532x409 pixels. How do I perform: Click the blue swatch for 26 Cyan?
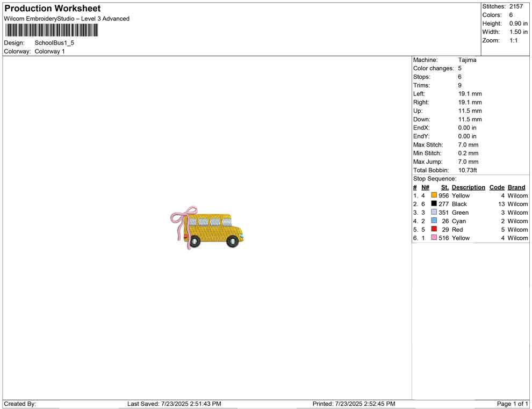(x=434, y=221)
